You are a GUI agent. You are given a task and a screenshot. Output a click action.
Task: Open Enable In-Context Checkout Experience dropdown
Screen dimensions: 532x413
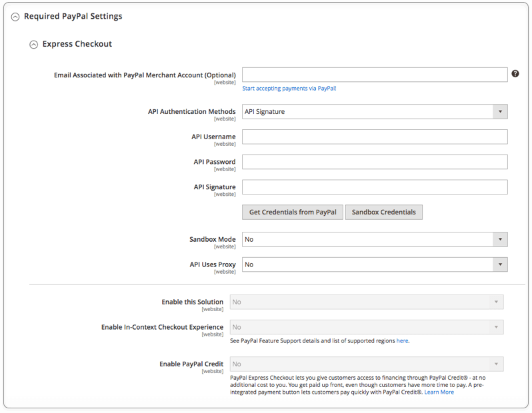point(367,327)
